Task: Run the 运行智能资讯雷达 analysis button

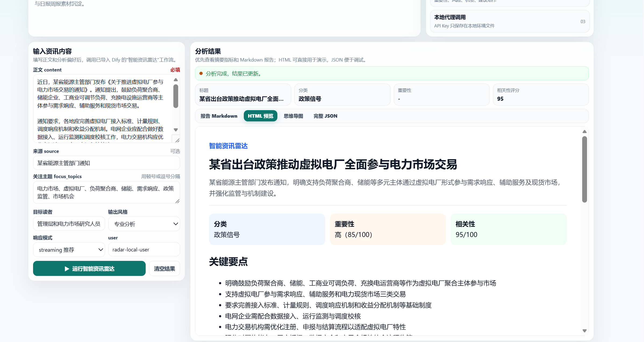Action: [89, 268]
